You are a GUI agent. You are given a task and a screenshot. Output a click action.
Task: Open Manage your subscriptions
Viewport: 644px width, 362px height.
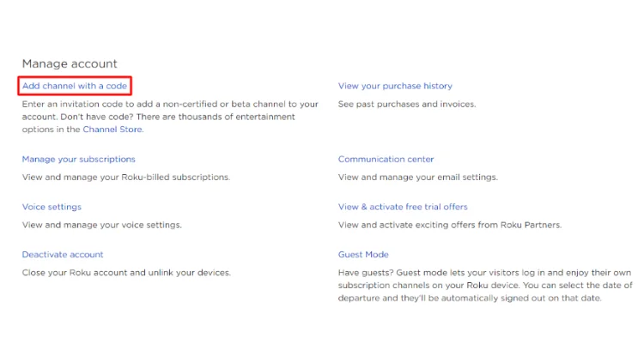pos(78,159)
